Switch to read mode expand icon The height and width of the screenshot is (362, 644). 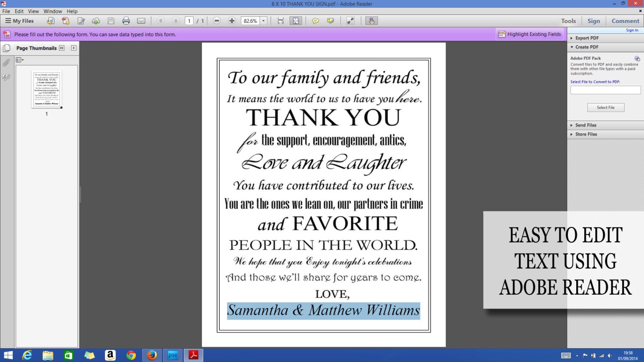click(351, 21)
